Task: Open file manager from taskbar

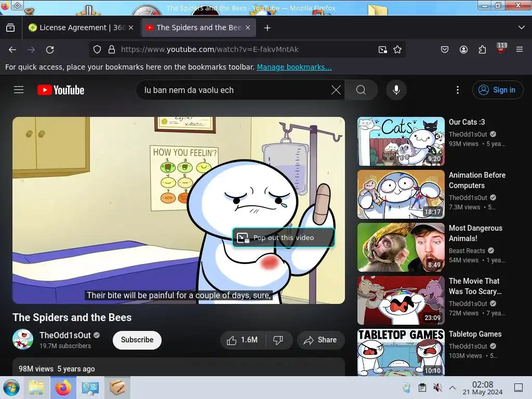Action: coord(36,388)
